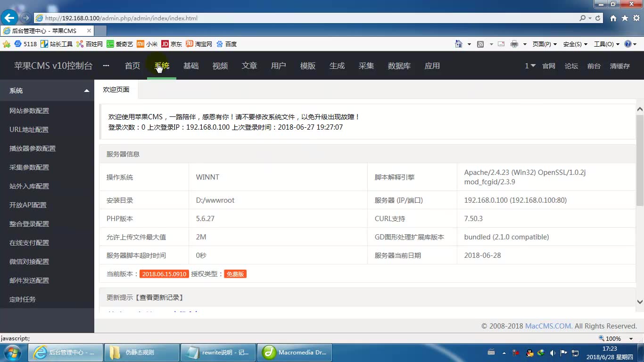This screenshot has width=644, height=362.
Task: Open Internet Explorer Help via blue question icon
Action: (x=628, y=44)
